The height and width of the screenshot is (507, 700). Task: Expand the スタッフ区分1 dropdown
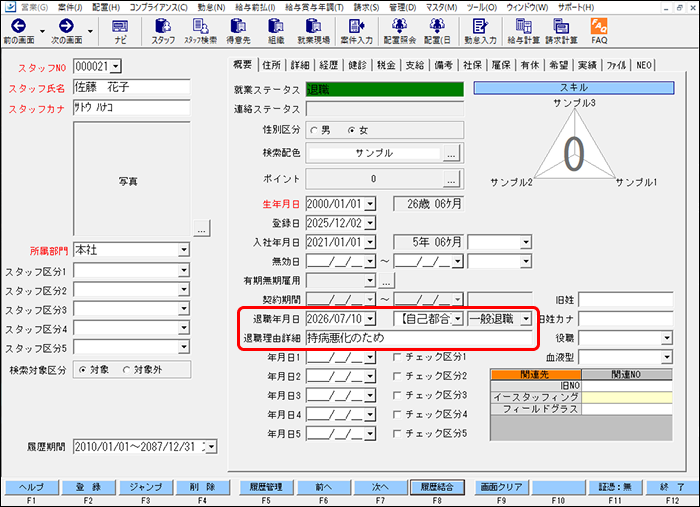point(184,270)
